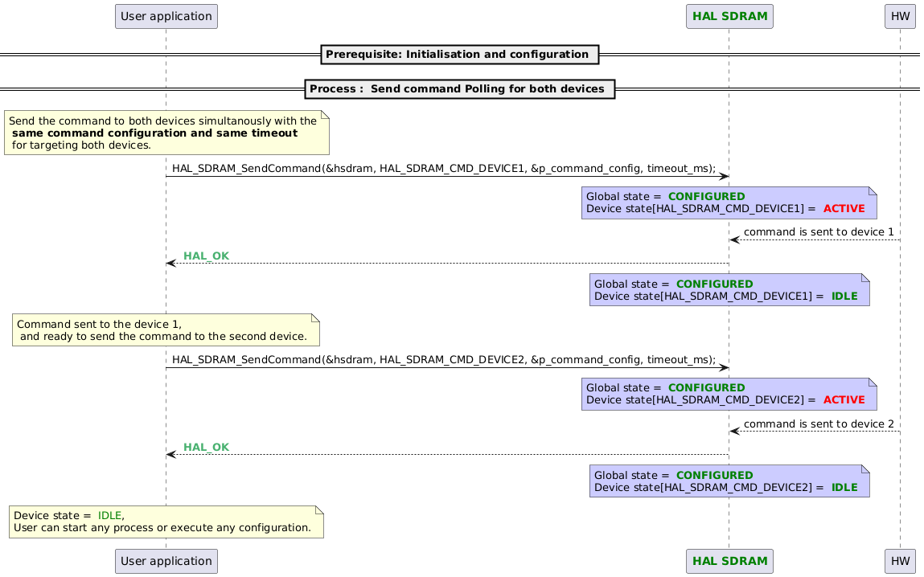Select the bottom User application participant box
The width and height of the screenshot is (924, 577).
(x=166, y=561)
